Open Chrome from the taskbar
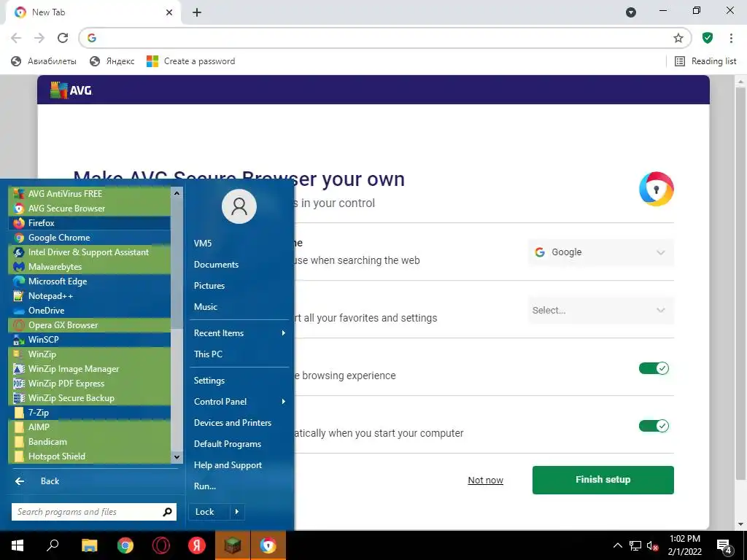This screenshot has height=560, width=747. pyautogui.click(x=125, y=545)
